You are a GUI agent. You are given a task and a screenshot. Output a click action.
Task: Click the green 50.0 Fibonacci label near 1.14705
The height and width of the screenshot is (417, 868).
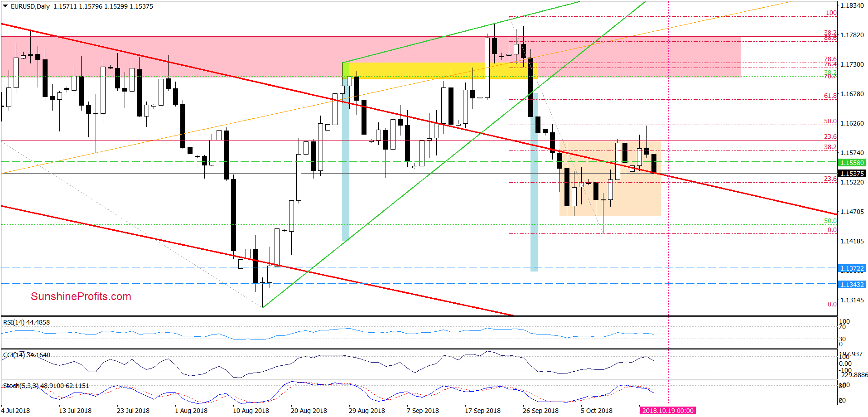tap(830, 221)
